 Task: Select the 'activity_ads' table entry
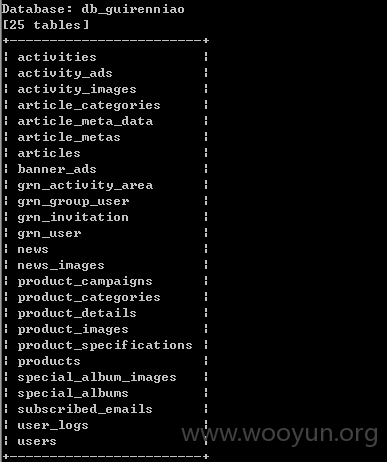pyautogui.click(x=65, y=73)
